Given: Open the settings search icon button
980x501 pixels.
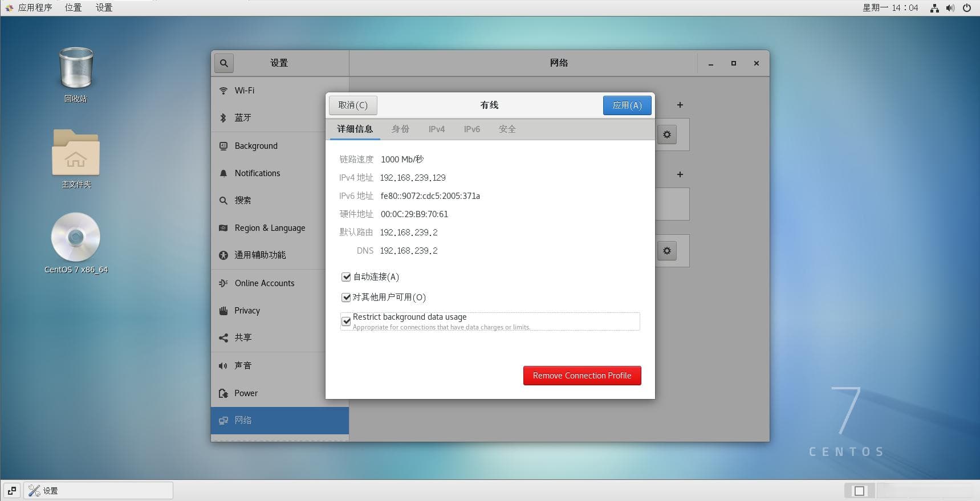Looking at the screenshot, I should pos(224,63).
